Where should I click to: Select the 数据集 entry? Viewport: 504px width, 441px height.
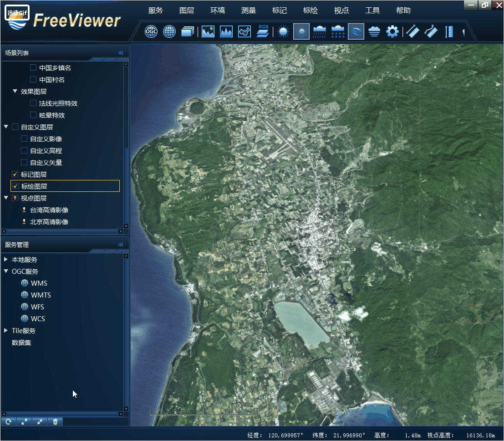pos(21,343)
